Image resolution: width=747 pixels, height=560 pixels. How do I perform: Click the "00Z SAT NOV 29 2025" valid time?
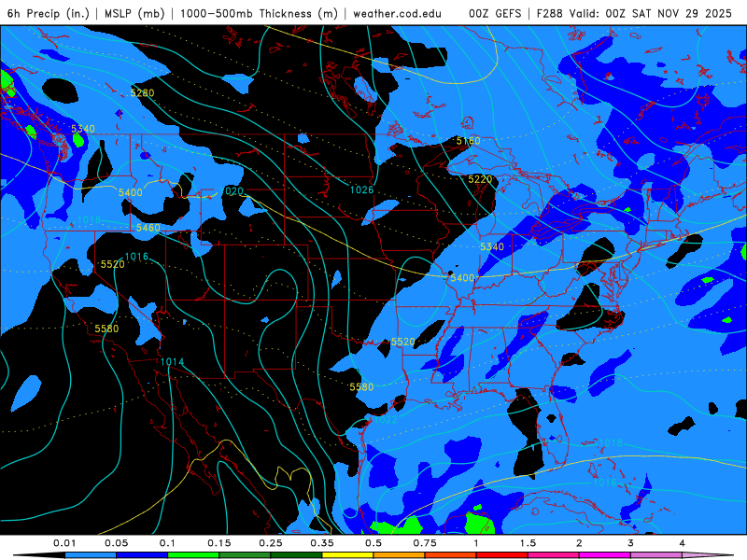pyautogui.click(x=669, y=13)
